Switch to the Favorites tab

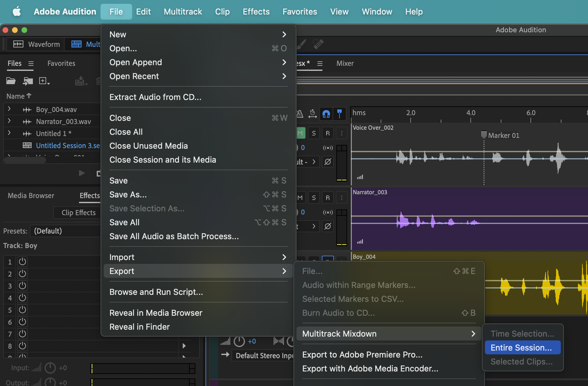point(61,64)
